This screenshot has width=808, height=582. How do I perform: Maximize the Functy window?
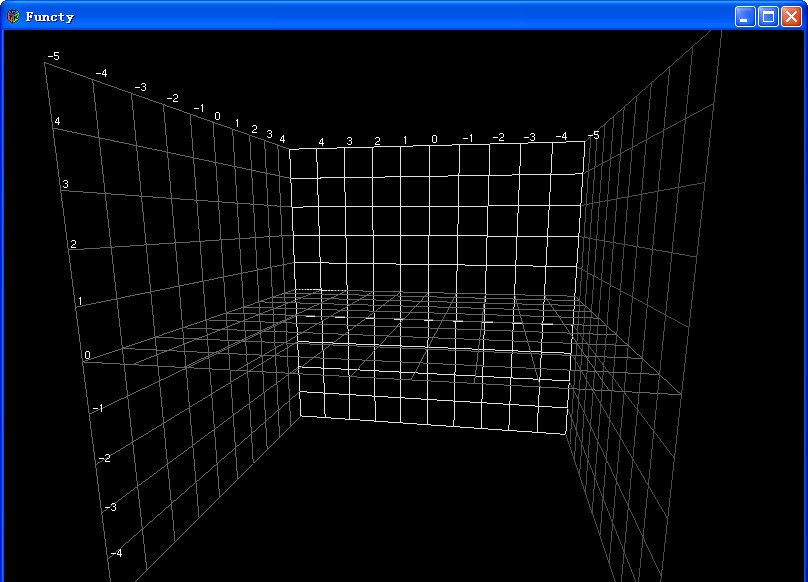(x=768, y=16)
